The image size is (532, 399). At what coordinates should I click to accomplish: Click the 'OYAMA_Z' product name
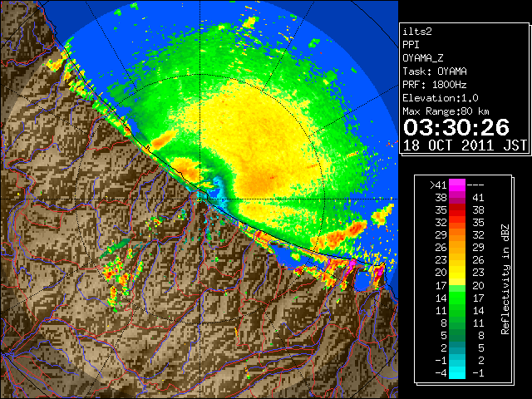[423, 58]
